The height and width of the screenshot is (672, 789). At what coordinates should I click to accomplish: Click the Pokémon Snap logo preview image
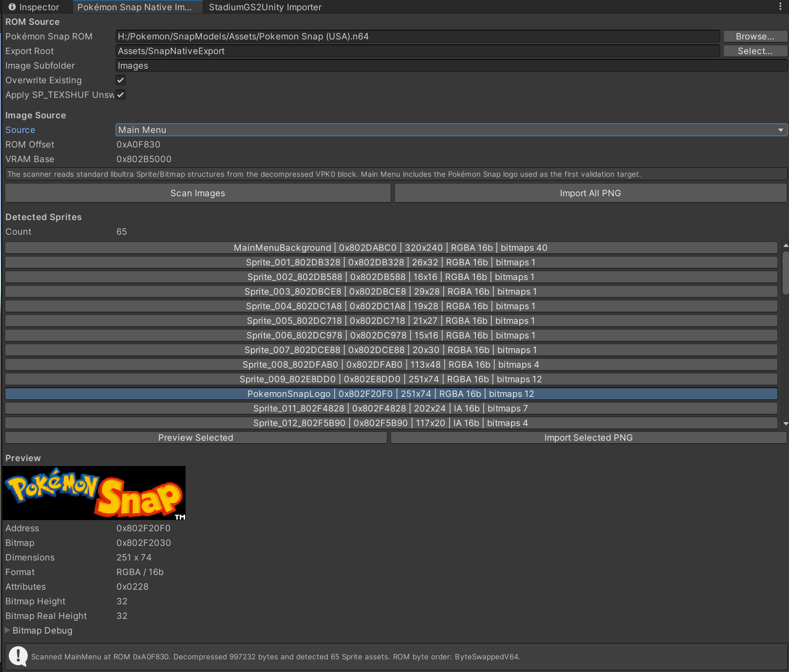(x=94, y=493)
